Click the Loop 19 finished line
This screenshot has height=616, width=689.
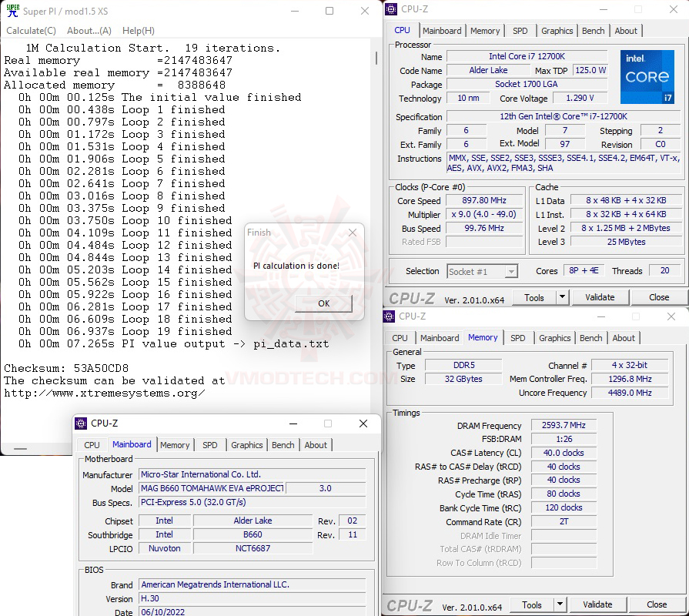(x=125, y=331)
